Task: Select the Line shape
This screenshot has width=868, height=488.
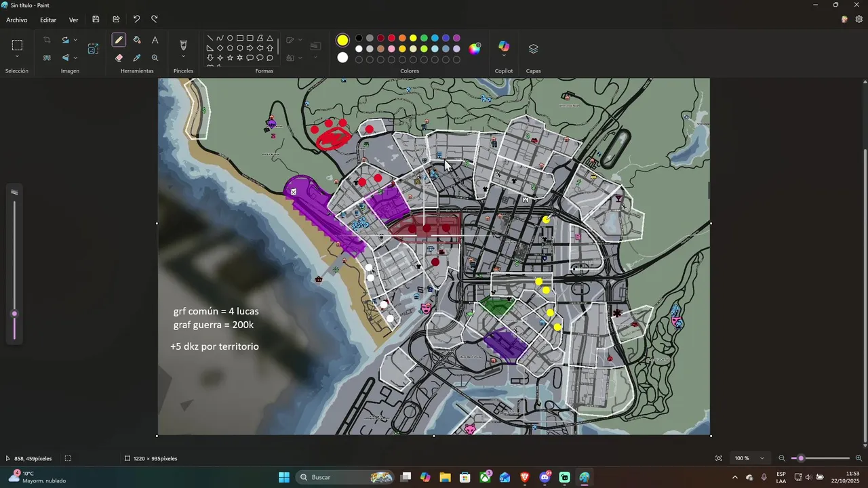Action: (210, 39)
